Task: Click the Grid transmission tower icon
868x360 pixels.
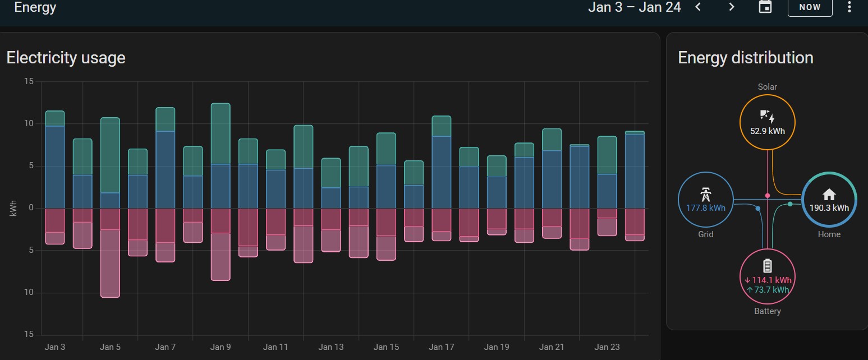Action: [705, 195]
